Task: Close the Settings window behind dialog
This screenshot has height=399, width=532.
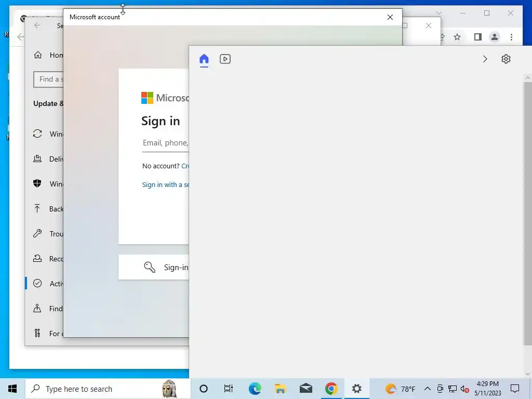Action: tap(429, 25)
